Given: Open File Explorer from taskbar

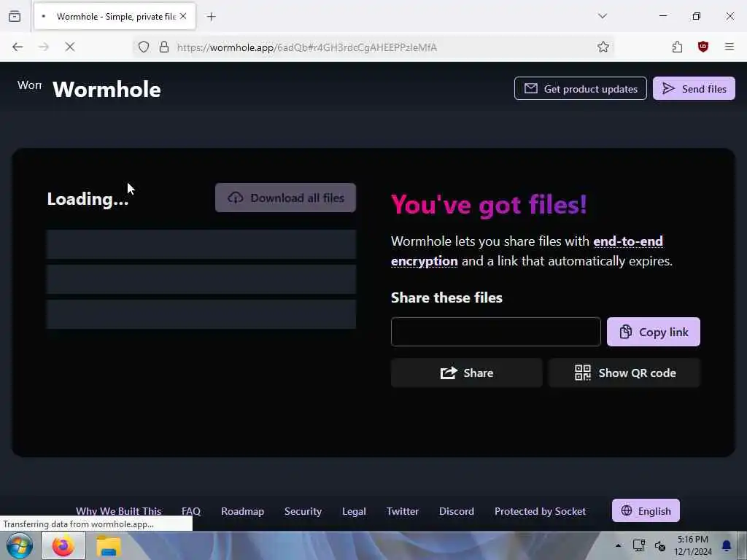Looking at the screenshot, I should (x=109, y=545).
